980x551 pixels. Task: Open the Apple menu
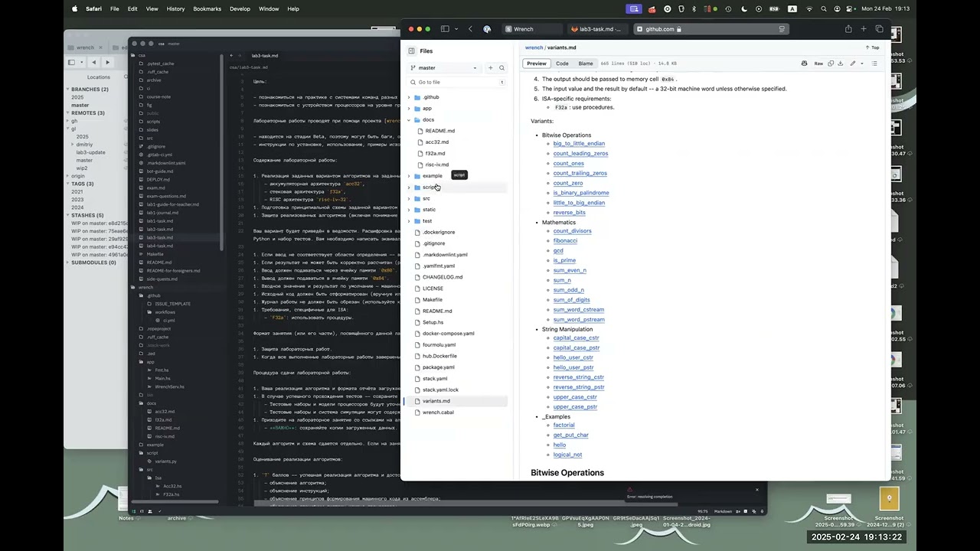74,9
